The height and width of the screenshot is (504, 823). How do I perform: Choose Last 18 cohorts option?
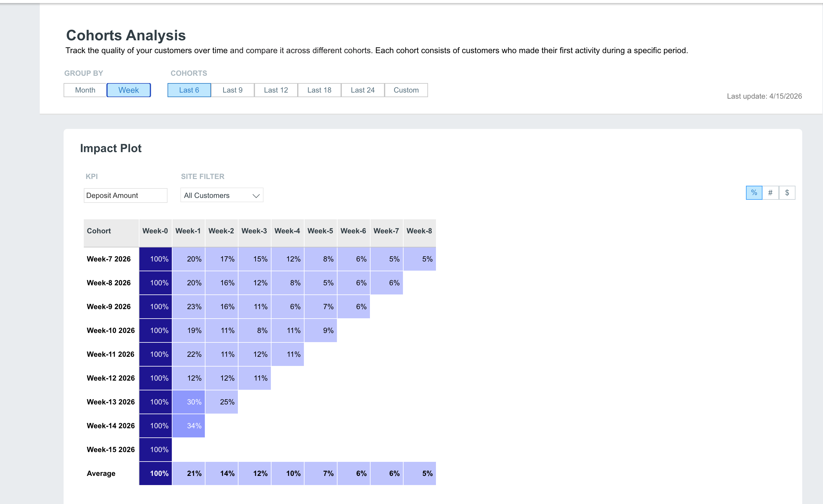click(x=319, y=90)
